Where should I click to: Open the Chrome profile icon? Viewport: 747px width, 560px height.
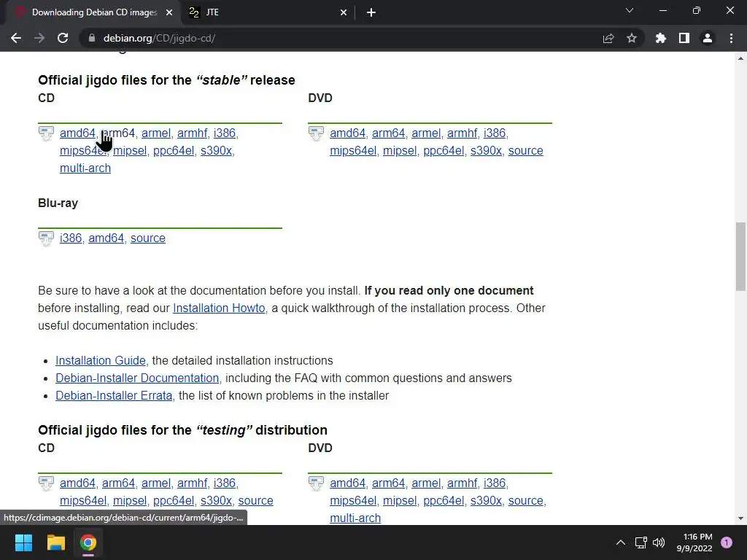708,38
